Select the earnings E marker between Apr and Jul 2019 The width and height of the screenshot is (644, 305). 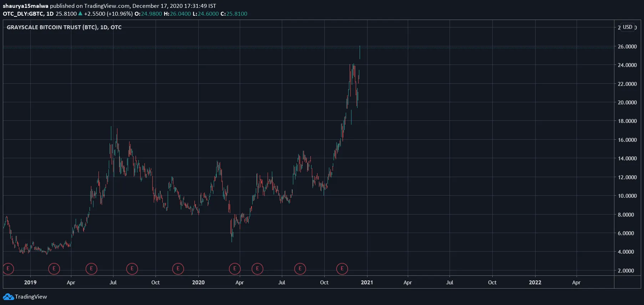tap(91, 269)
